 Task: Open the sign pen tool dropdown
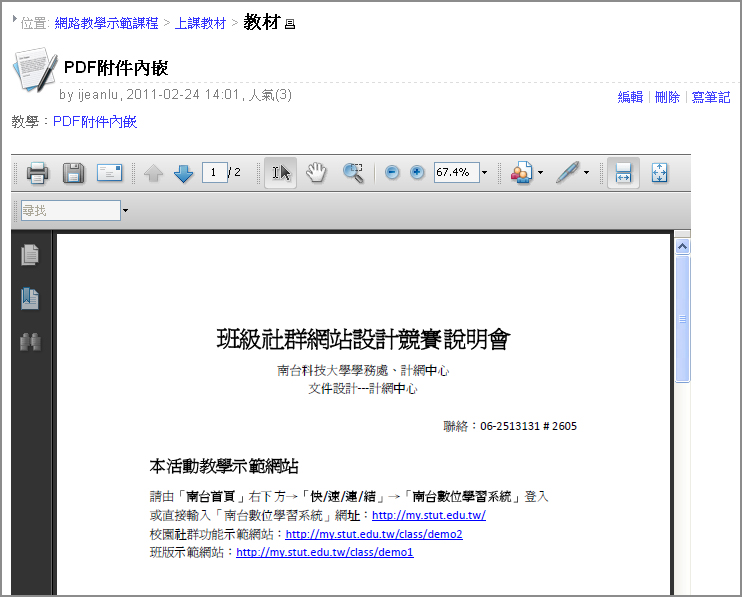click(586, 173)
